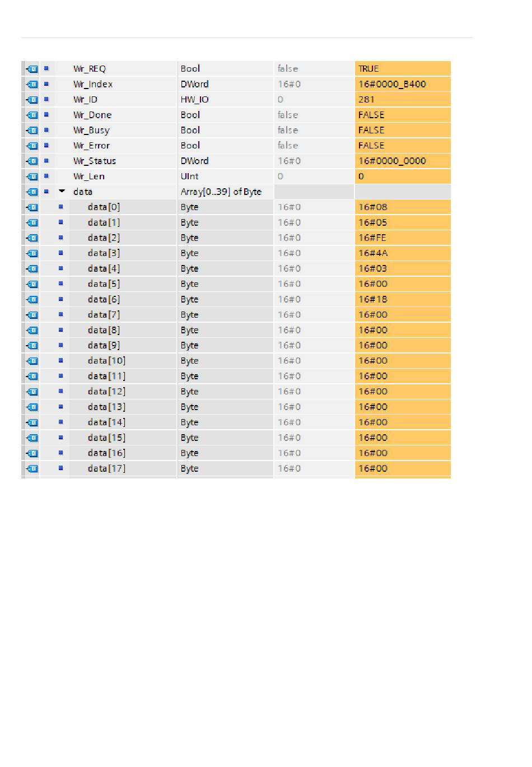Image resolution: width=532 pixels, height=767 pixels.
Task: Click the tag icon in the Wr_REQ row
Action: coord(32,69)
